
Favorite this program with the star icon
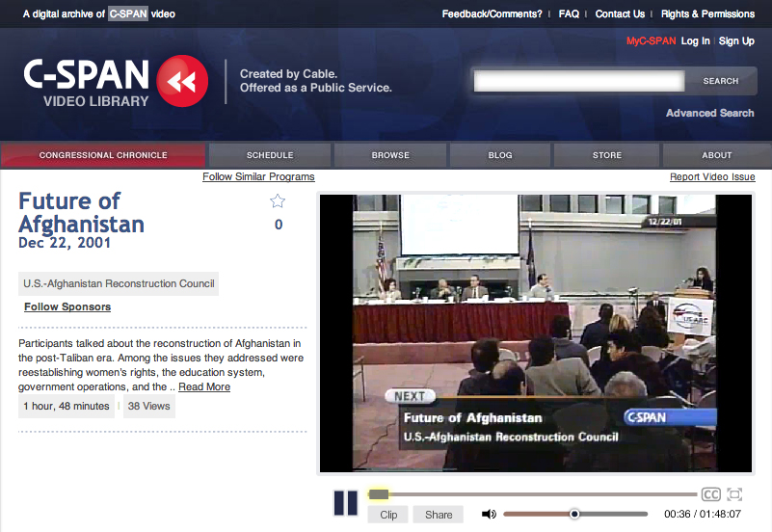(x=278, y=200)
